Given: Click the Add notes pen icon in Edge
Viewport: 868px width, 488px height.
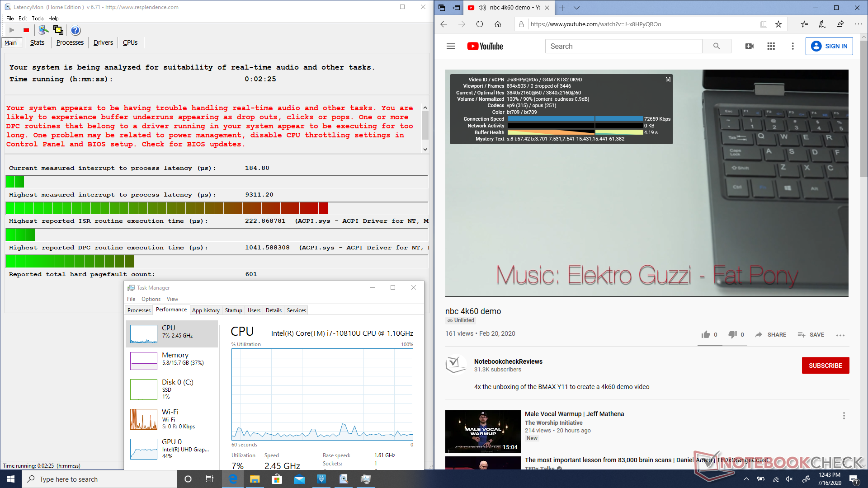Looking at the screenshot, I should point(822,24).
